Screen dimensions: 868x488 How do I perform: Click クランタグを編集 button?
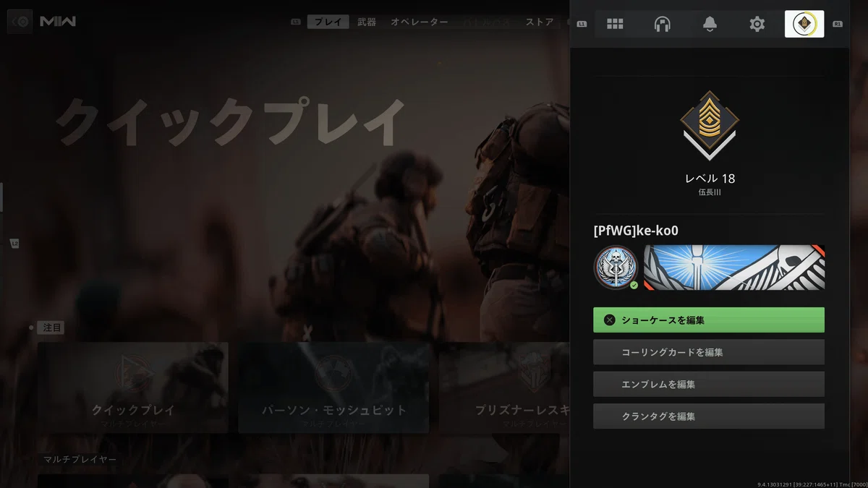pos(709,416)
